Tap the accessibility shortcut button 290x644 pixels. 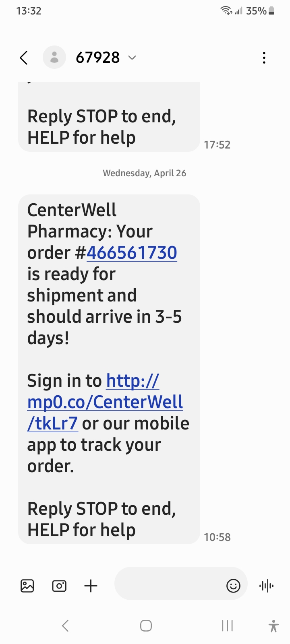[x=273, y=626]
